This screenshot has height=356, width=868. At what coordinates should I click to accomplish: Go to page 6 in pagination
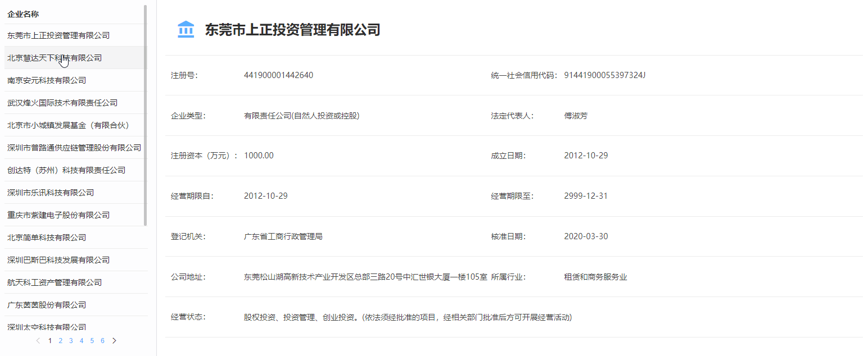[102, 341]
